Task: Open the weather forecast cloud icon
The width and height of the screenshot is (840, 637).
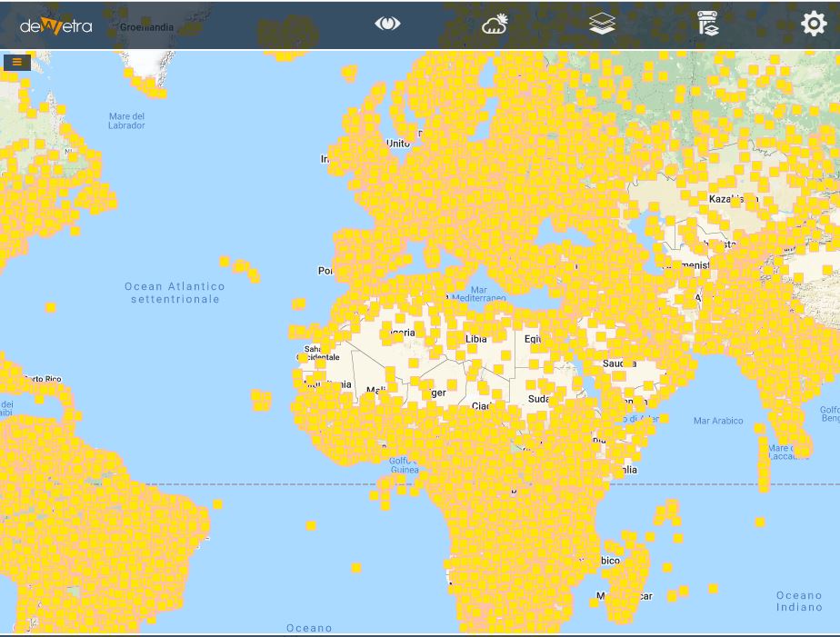Action: (495, 25)
